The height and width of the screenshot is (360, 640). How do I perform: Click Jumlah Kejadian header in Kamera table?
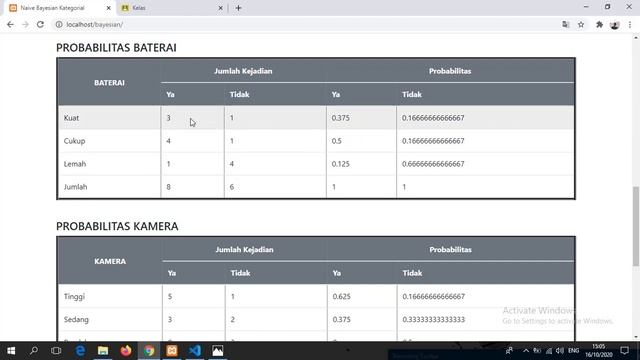point(244,249)
